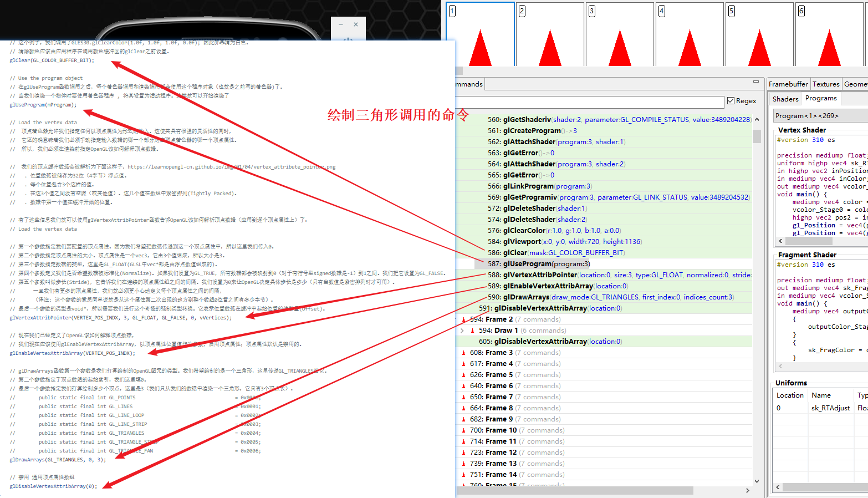Screen dimensions: 868x498
Task: Click the collapse icon on the Commands panel header
Action: click(x=755, y=82)
